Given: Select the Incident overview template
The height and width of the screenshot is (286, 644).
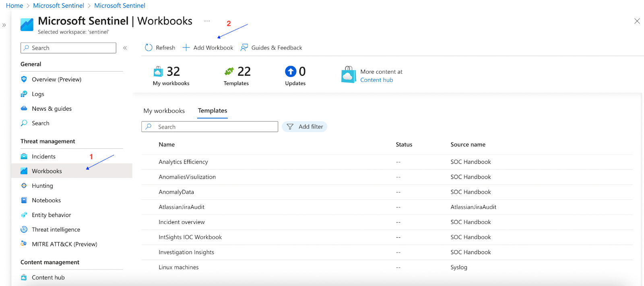Looking at the screenshot, I should 181,222.
